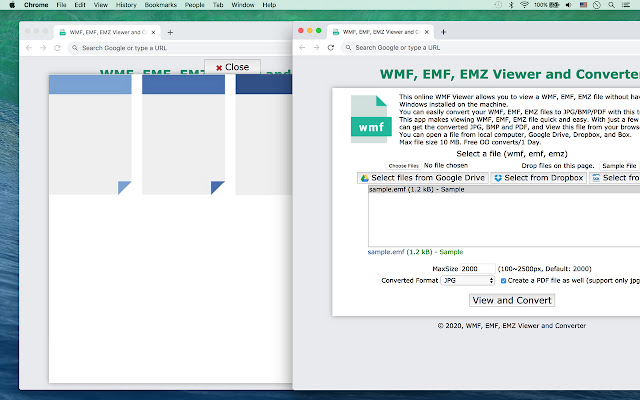Click the Close button on the preview

tap(232, 67)
